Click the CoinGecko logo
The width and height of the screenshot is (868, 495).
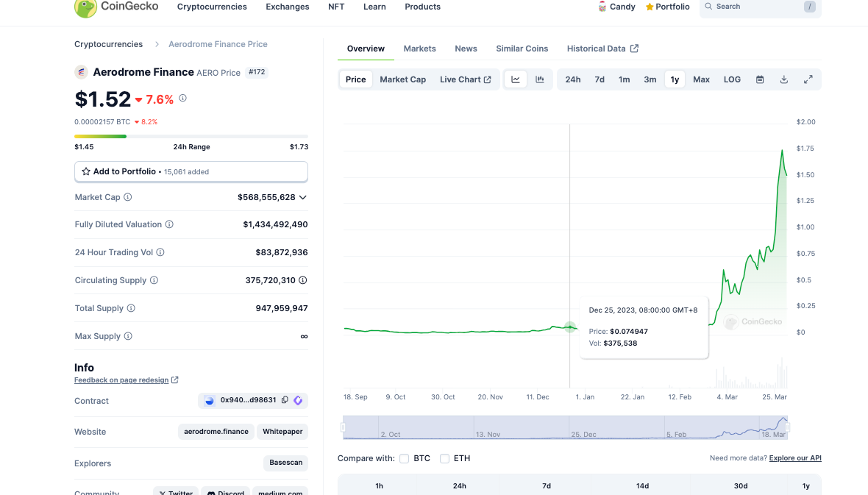click(x=116, y=7)
